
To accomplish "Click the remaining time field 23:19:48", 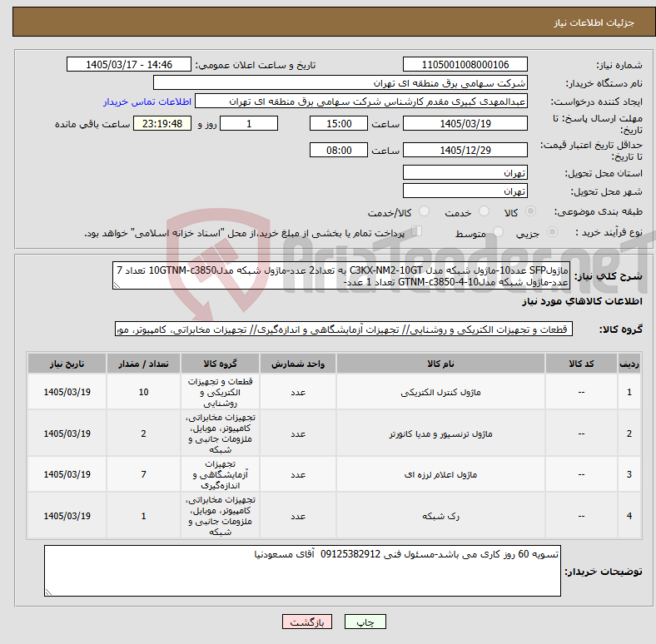I will click(x=162, y=124).
